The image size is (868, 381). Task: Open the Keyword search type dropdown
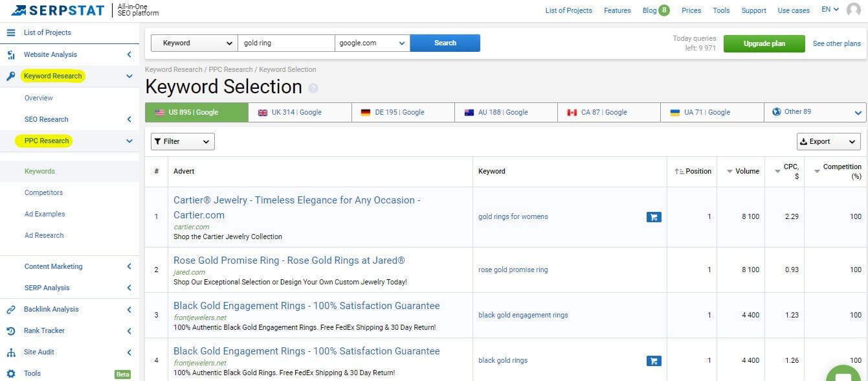click(x=194, y=43)
